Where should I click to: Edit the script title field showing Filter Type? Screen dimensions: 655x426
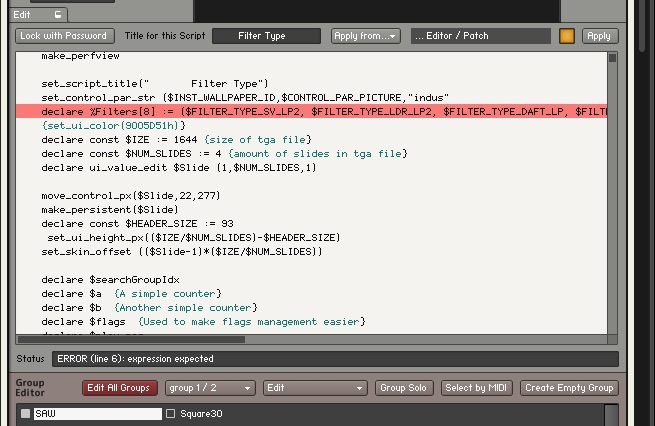pyautogui.click(x=267, y=36)
